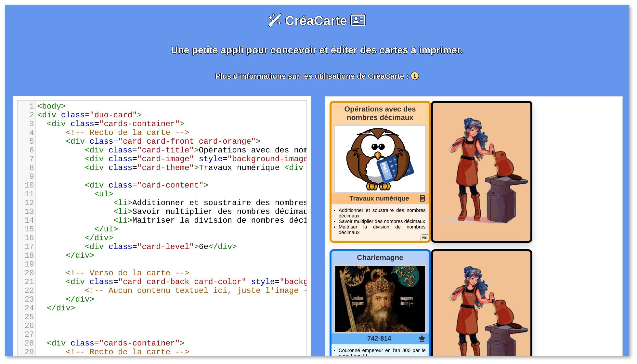Click the king chess icon beside 742-814
The width and height of the screenshot is (637, 364).
tap(422, 338)
